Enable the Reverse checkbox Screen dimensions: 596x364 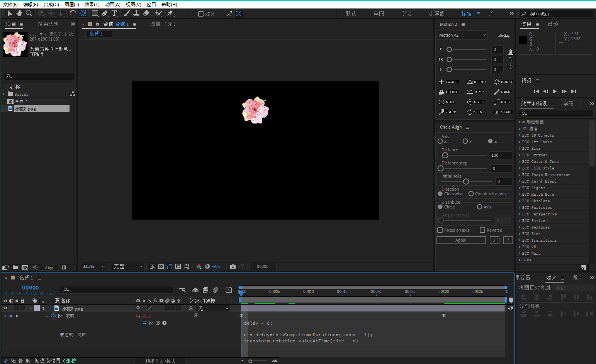tap(482, 230)
